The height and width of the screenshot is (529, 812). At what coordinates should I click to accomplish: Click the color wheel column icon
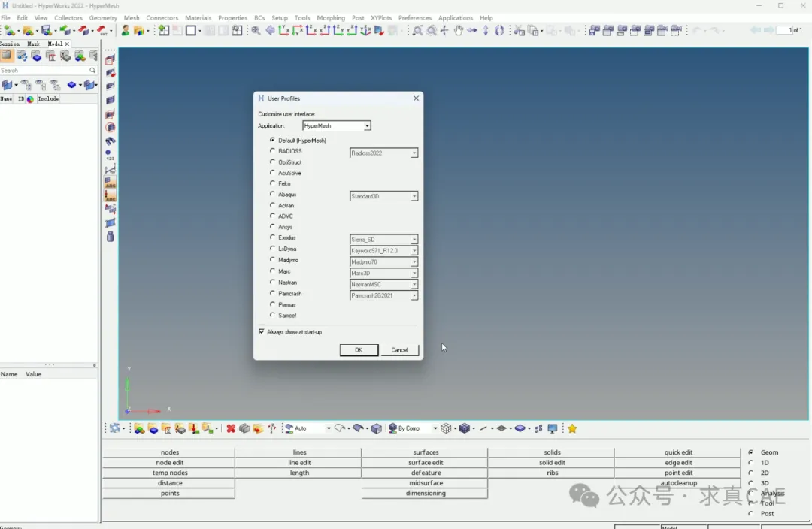(31, 99)
